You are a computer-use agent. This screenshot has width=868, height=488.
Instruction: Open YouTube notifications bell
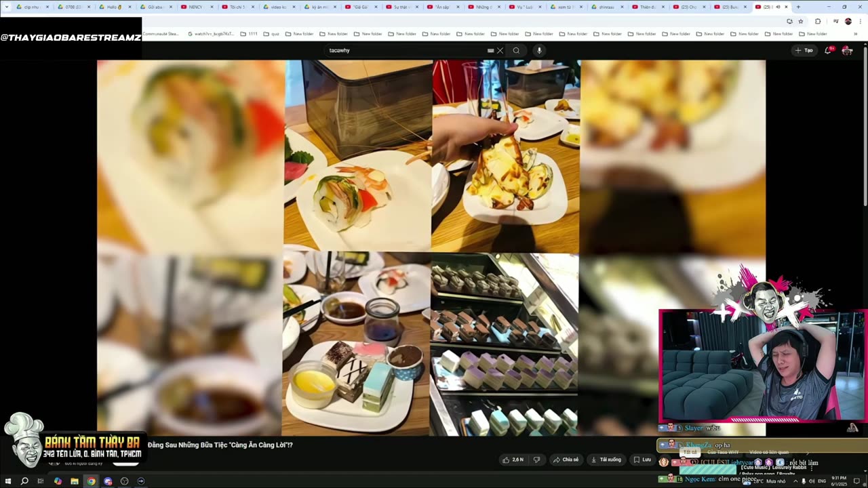829,50
